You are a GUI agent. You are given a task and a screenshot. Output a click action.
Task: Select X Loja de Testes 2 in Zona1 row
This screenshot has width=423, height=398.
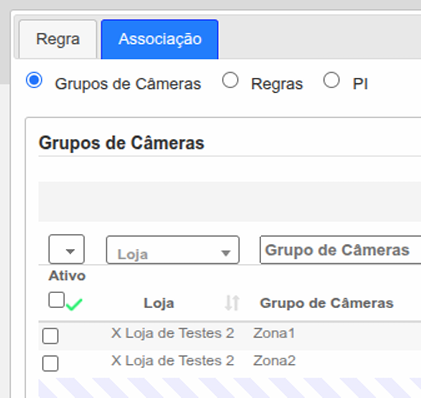172,333
